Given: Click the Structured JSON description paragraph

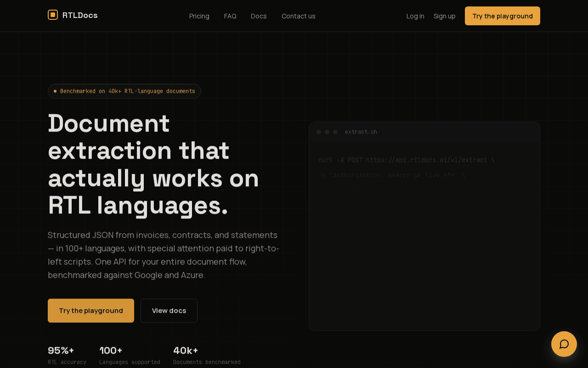Looking at the screenshot, I should pos(164,255).
